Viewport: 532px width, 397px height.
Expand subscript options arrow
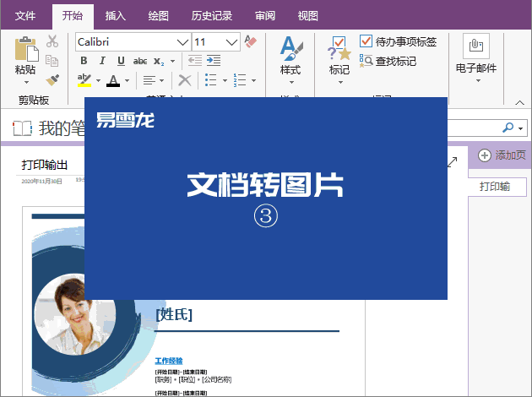pyautogui.click(x=173, y=62)
